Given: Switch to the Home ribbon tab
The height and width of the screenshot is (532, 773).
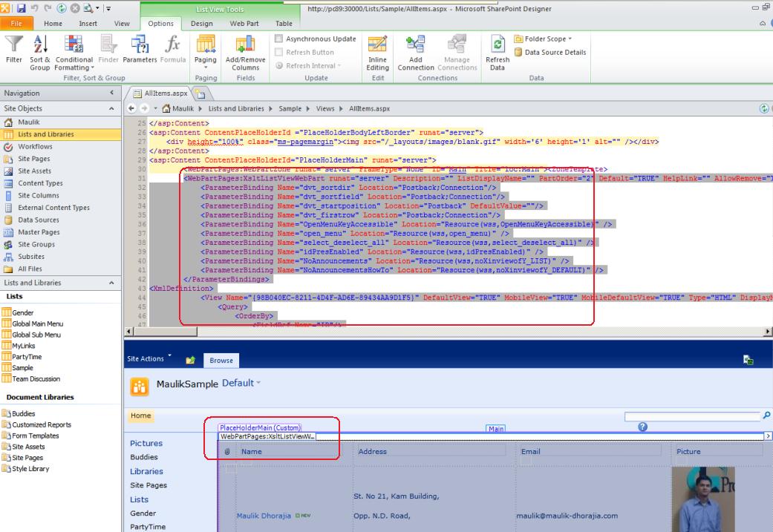Looking at the screenshot, I should [53, 23].
